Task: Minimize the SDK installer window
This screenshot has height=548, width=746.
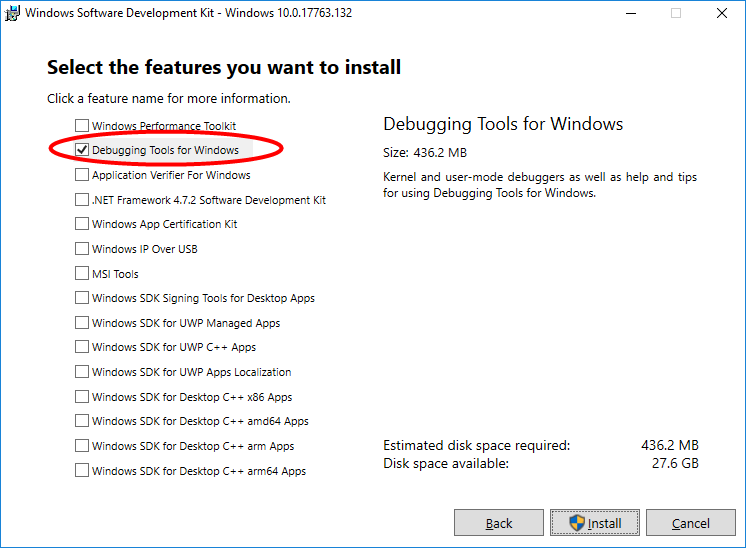Action: (630, 13)
